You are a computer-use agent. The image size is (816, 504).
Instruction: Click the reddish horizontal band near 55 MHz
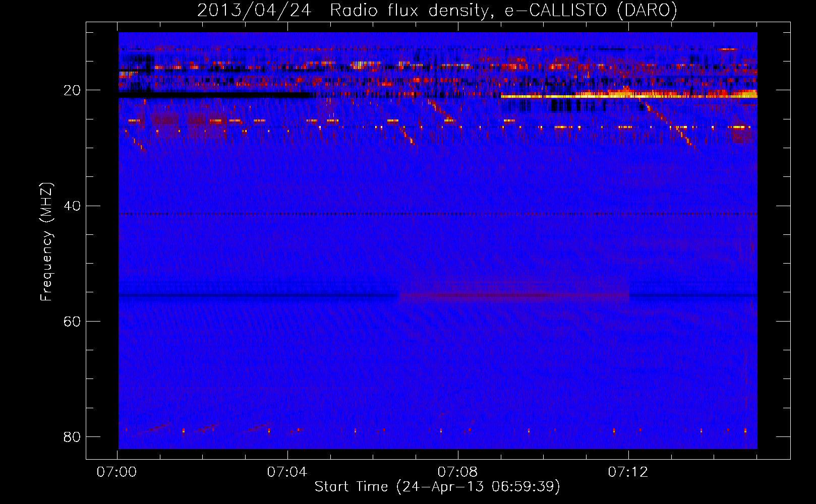click(514, 296)
